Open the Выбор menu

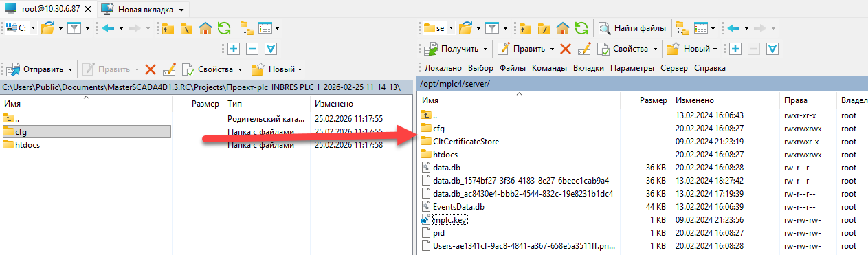480,68
